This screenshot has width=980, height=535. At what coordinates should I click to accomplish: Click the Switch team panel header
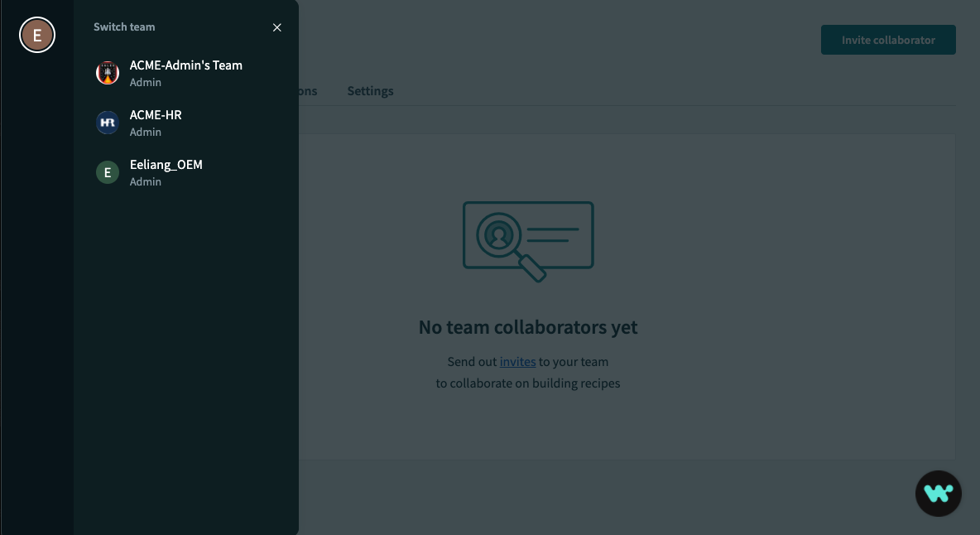[x=124, y=27]
